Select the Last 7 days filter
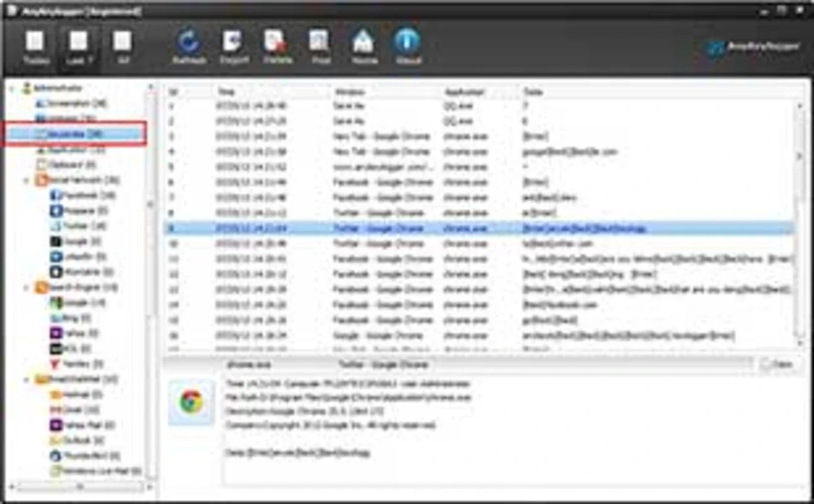Screen dimensions: 814x504 [x=78, y=47]
